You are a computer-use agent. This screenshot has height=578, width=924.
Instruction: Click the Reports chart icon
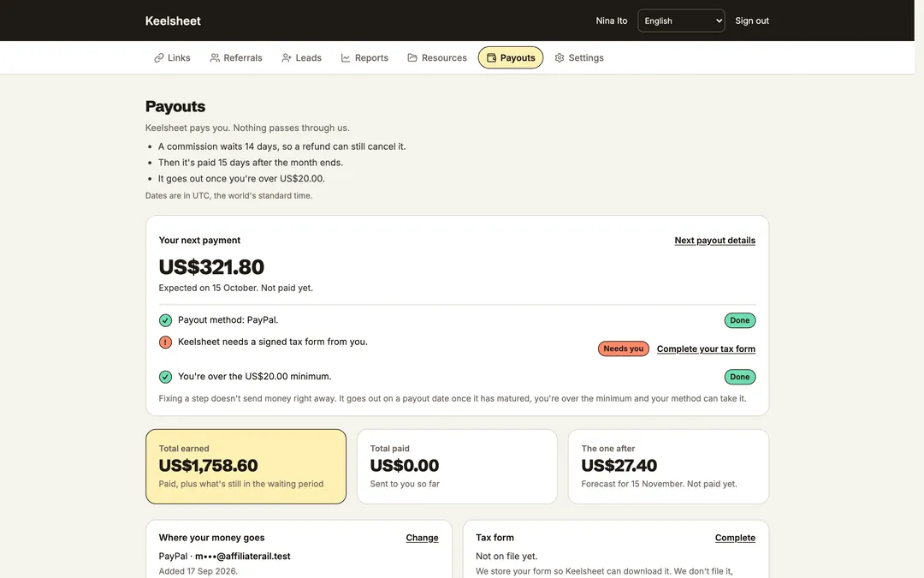pyautogui.click(x=346, y=58)
